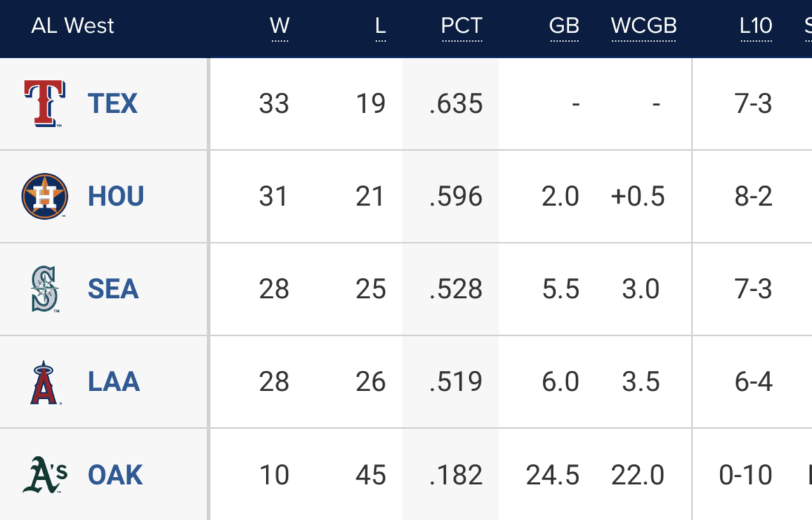Open the TEX team link
Screen dimensions: 812x520
point(112,103)
